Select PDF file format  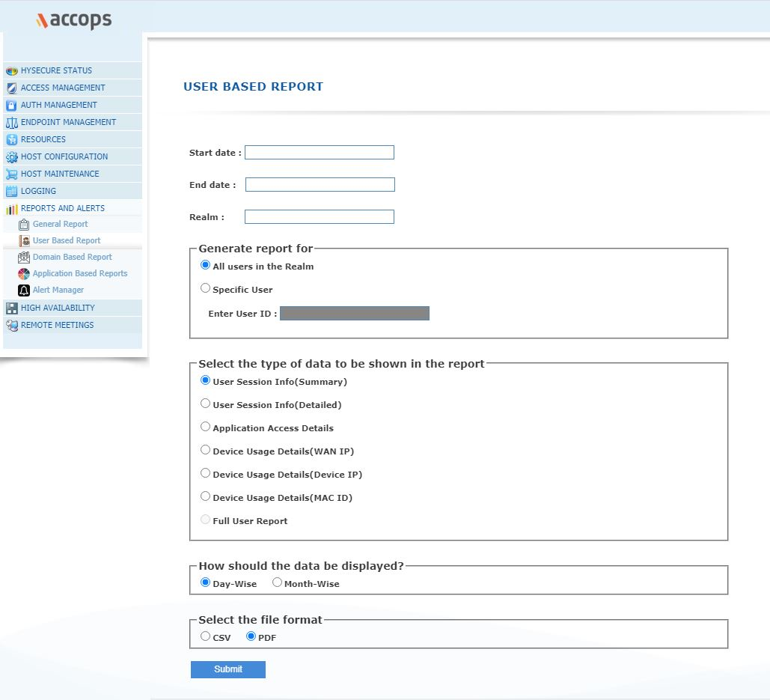coord(251,636)
